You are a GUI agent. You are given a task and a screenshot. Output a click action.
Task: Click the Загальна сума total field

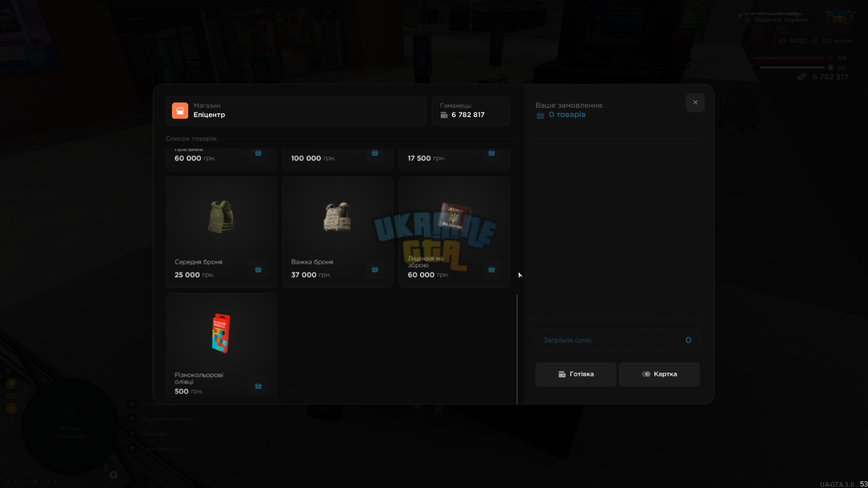coord(617,340)
